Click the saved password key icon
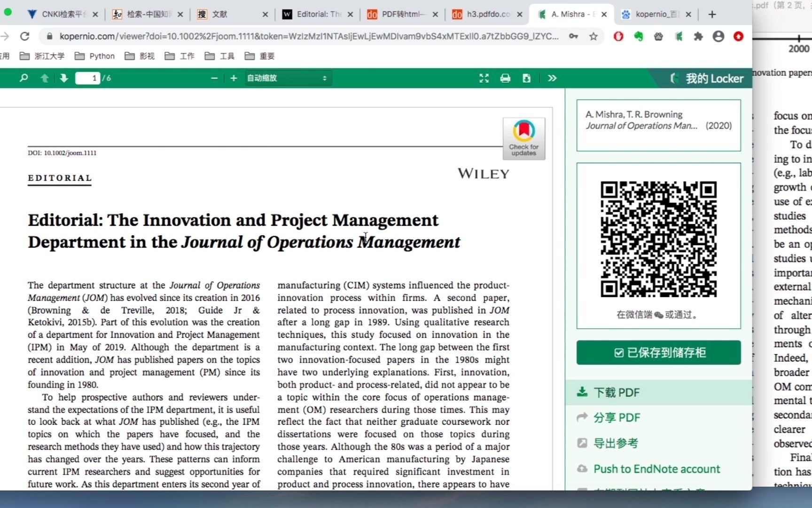Viewport: 812px width, 508px height. [x=573, y=36]
